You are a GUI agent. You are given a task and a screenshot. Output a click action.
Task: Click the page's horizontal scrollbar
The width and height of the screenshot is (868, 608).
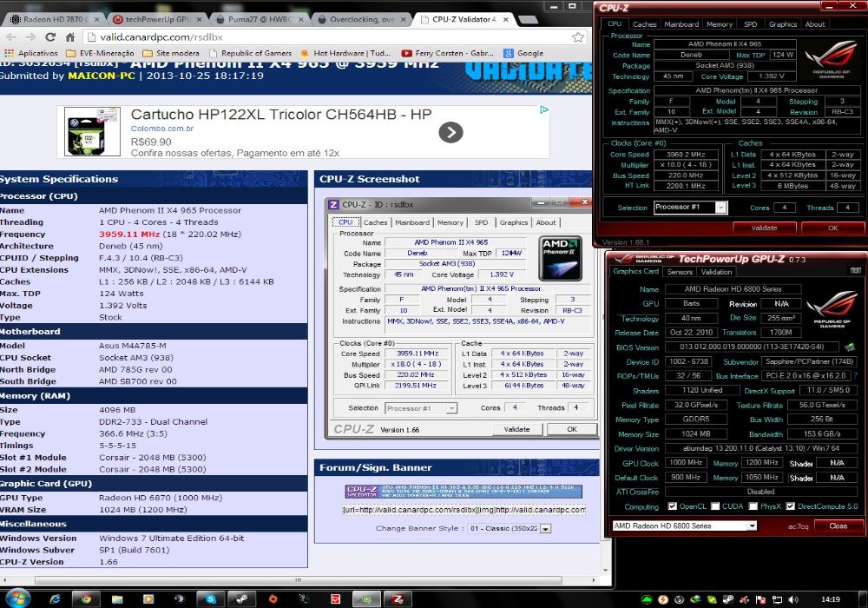click(299, 580)
